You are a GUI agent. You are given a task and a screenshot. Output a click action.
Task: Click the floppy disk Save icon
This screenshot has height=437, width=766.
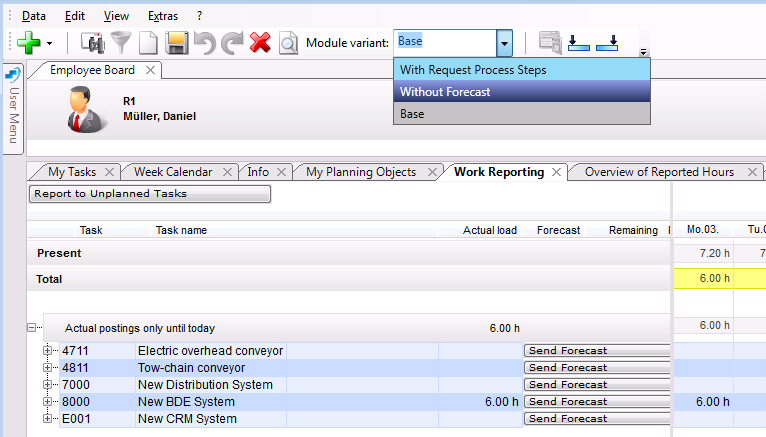click(177, 43)
